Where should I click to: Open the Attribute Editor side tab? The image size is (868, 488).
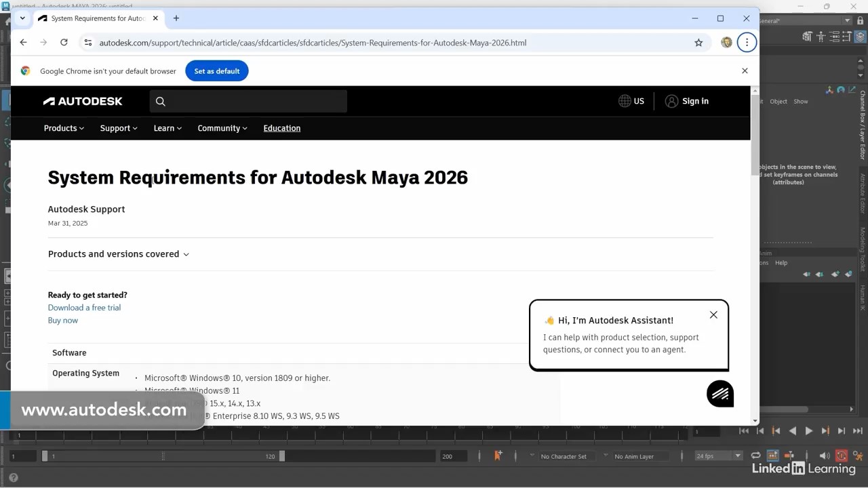(863, 193)
